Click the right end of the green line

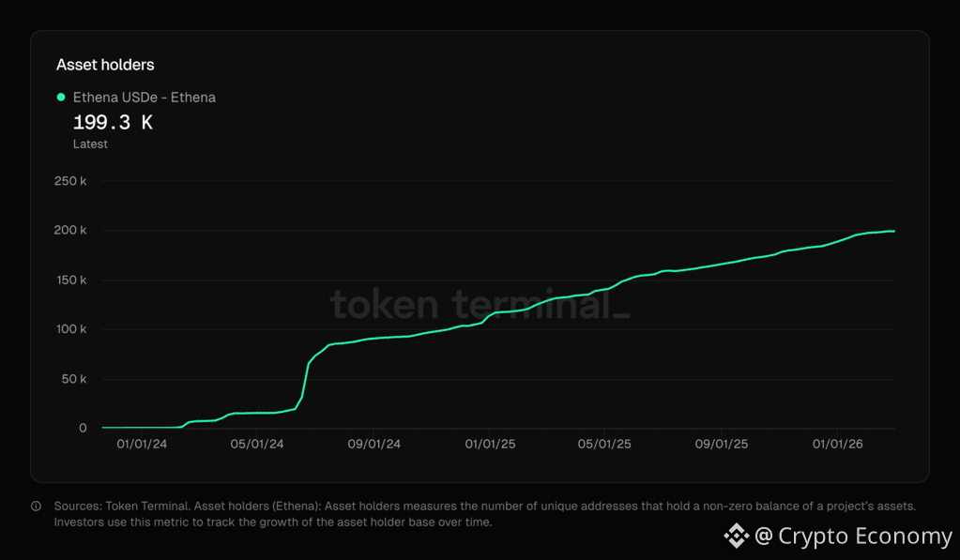pyautogui.click(x=893, y=231)
